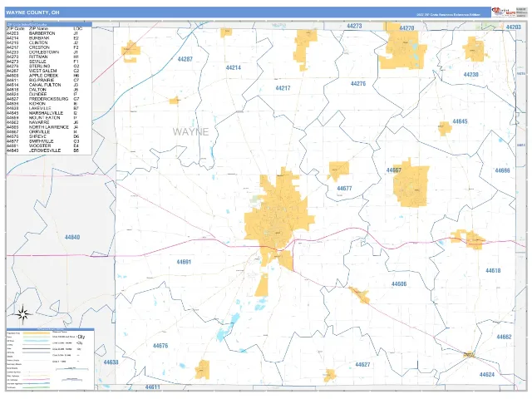This screenshot has width=532, height=399.
Task: Select the APPLE CREEK row in the ZIP index
Action: click(42, 76)
